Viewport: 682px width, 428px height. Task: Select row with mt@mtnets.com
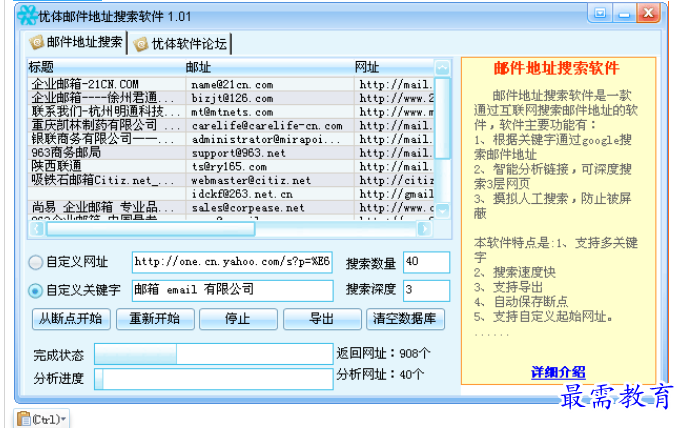click(231, 112)
